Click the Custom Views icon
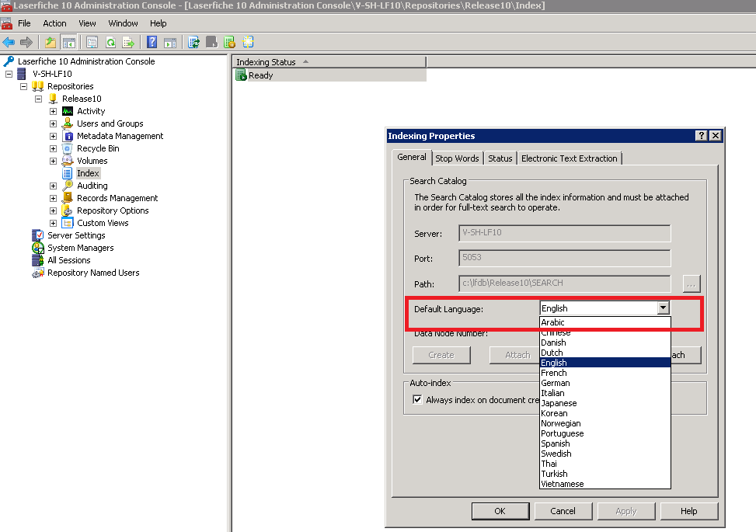The height and width of the screenshot is (532, 756). point(68,223)
